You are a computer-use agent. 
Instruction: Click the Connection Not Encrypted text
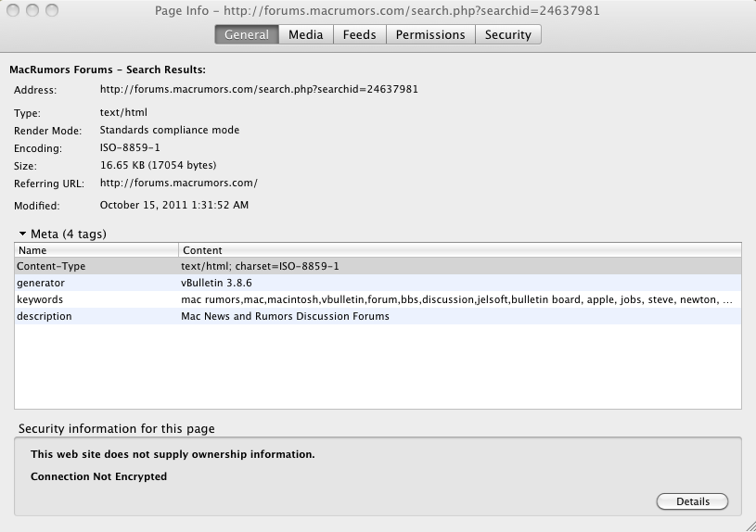pyautogui.click(x=99, y=476)
